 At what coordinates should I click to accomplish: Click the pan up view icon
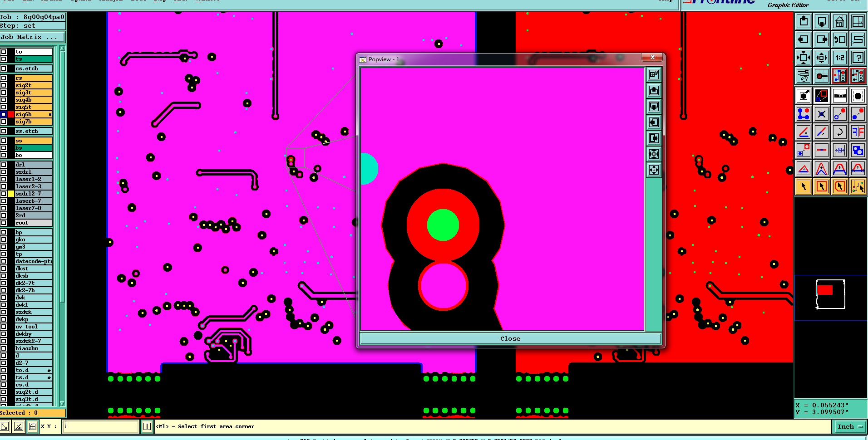tap(804, 21)
